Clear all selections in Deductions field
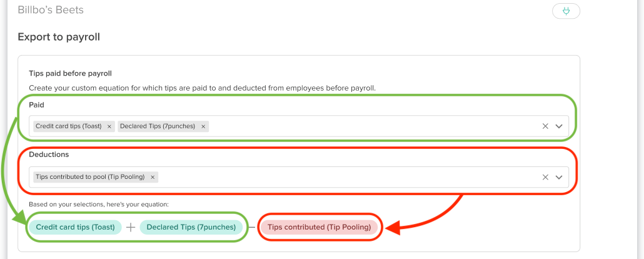 [545, 177]
